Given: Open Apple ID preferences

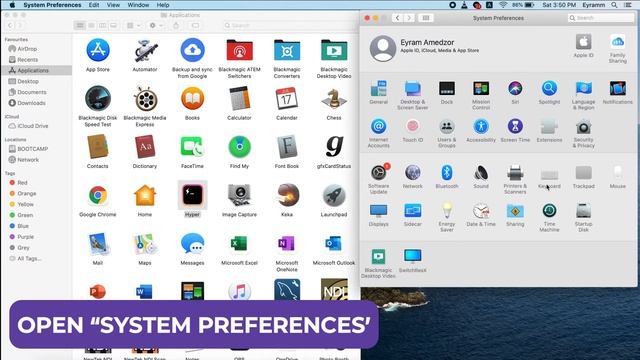Looking at the screenshot, I should 583,46.
